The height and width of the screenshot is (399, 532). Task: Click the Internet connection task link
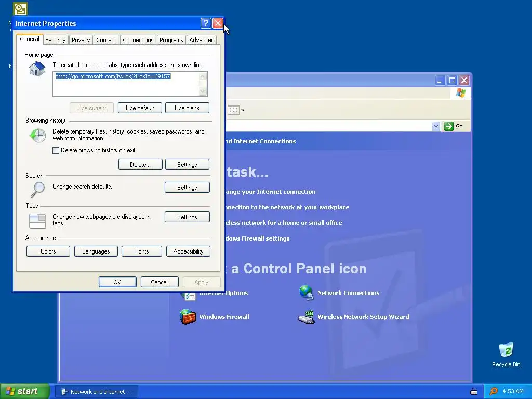(x=270, y=192)
